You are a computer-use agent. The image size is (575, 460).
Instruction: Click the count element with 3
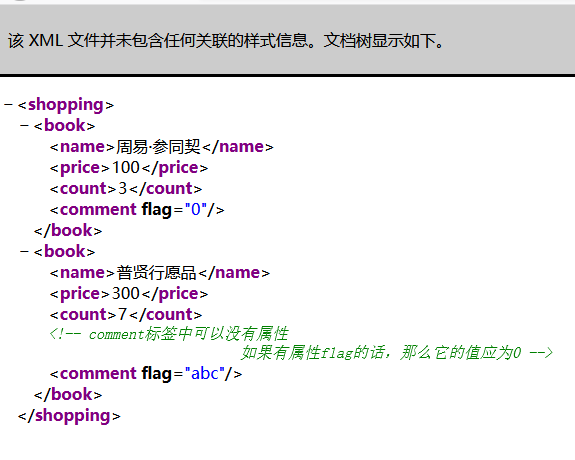126,189
